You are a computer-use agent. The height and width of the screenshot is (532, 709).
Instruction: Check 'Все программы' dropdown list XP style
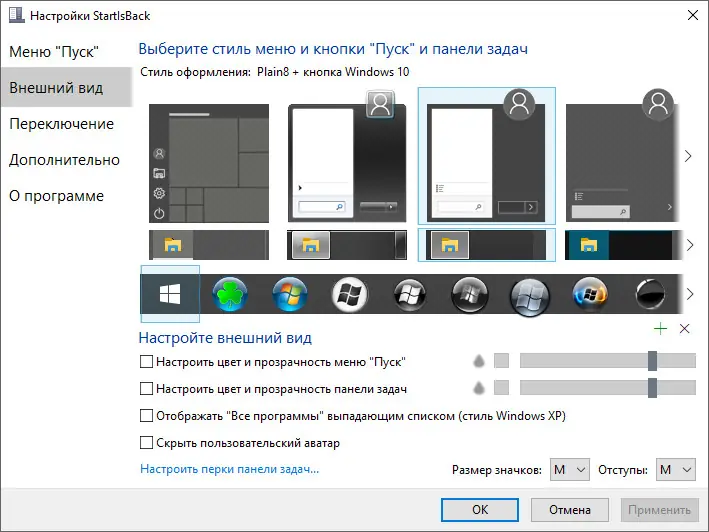(146, 415)
